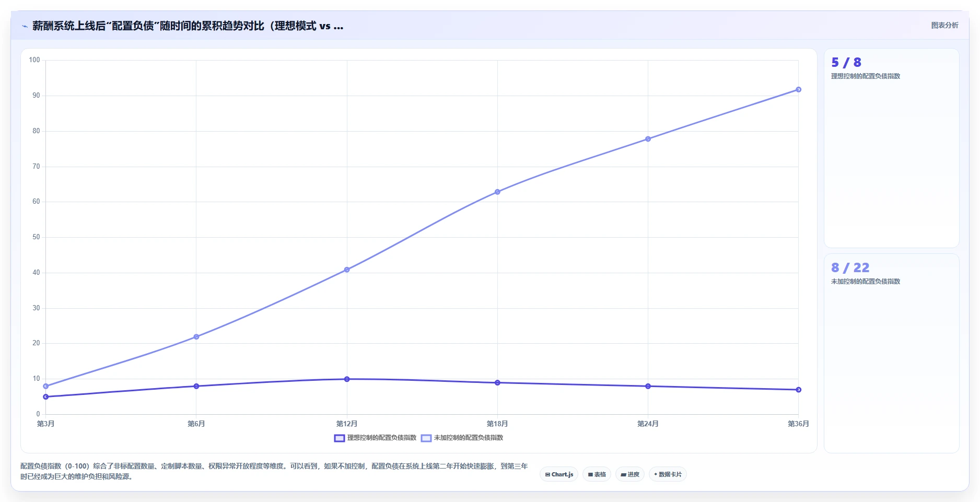Click the 第12月 x-axis label
Image resolution: width=980 pixels, height=502 pixels.
(347, 424)
